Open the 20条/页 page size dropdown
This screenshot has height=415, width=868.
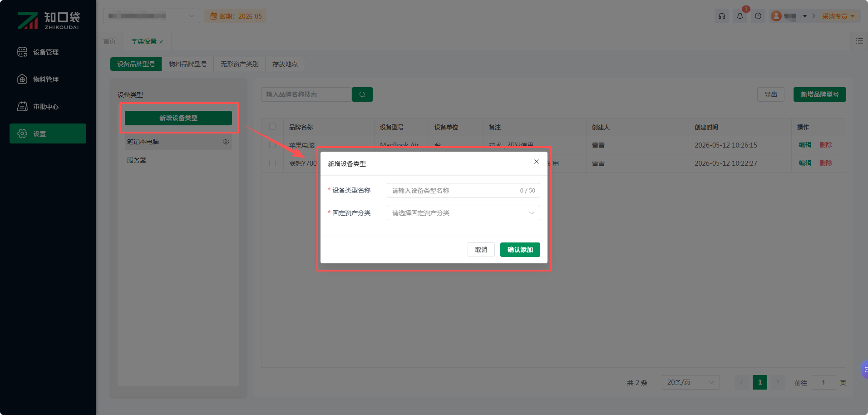691,382
